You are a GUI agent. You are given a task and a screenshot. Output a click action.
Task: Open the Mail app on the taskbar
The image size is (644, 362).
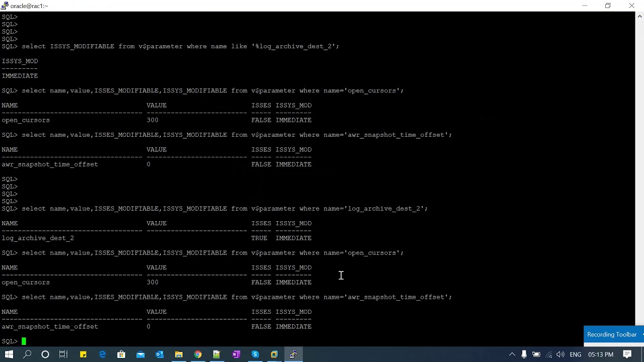140,354
